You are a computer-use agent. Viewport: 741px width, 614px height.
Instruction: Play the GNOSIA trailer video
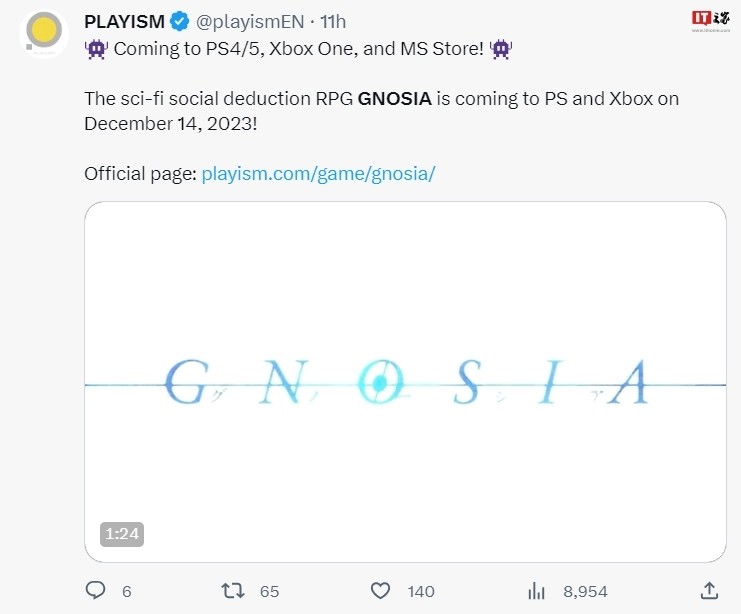point(405,381)
